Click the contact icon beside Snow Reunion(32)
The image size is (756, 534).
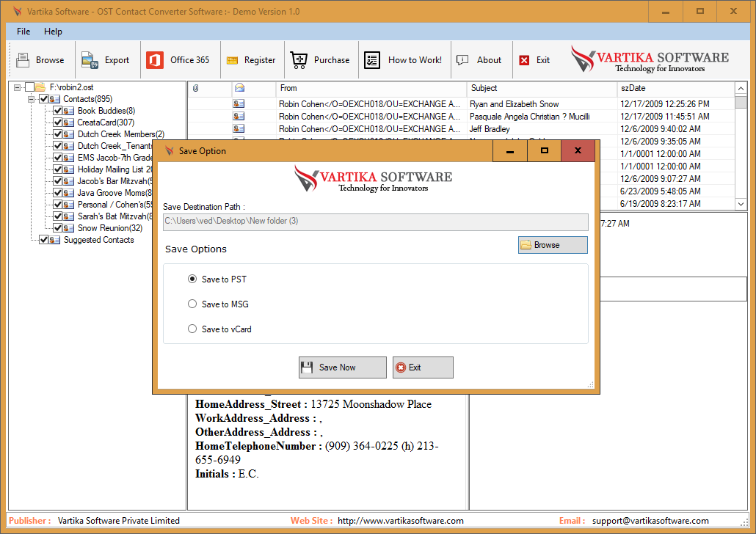point(68,228)
